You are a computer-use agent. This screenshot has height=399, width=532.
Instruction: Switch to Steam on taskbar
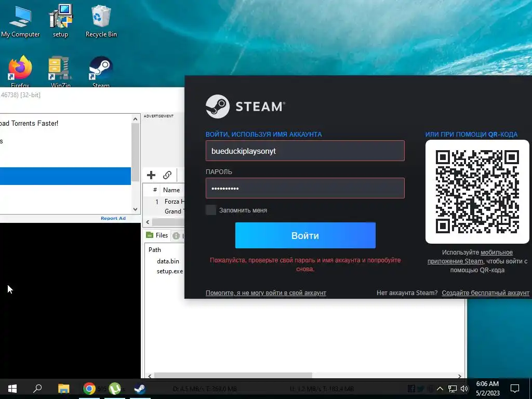click(x=140, y=389)
